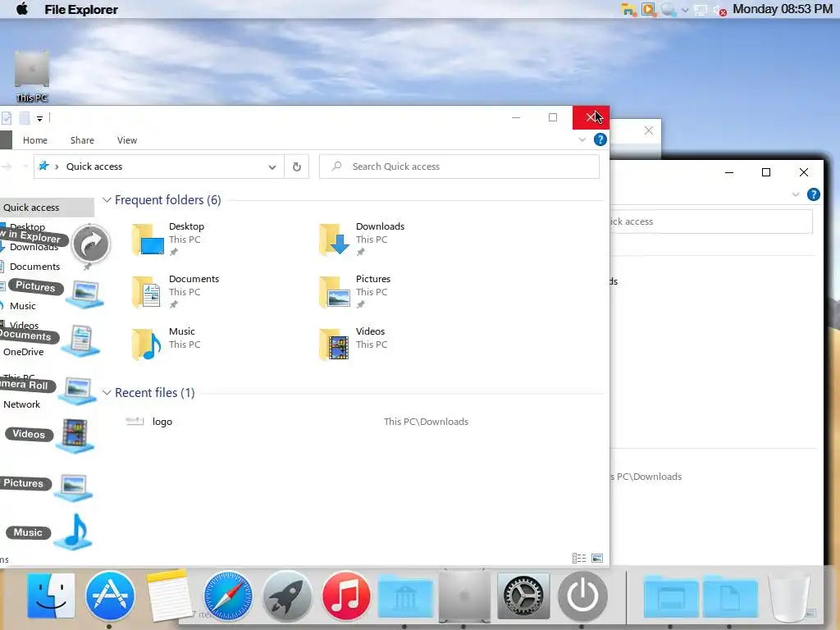Click the properties icon in title bar
The height and width of the screenshot is (630, 840).
7,118
